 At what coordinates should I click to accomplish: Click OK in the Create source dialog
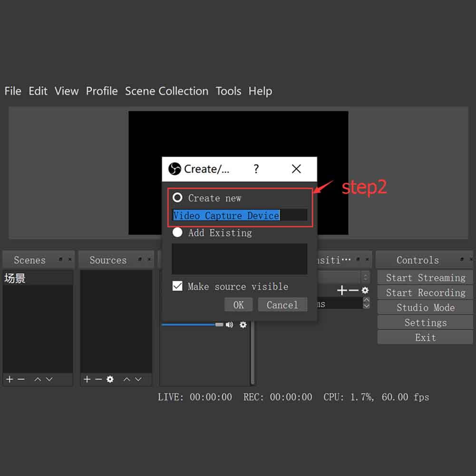(238, 305)
